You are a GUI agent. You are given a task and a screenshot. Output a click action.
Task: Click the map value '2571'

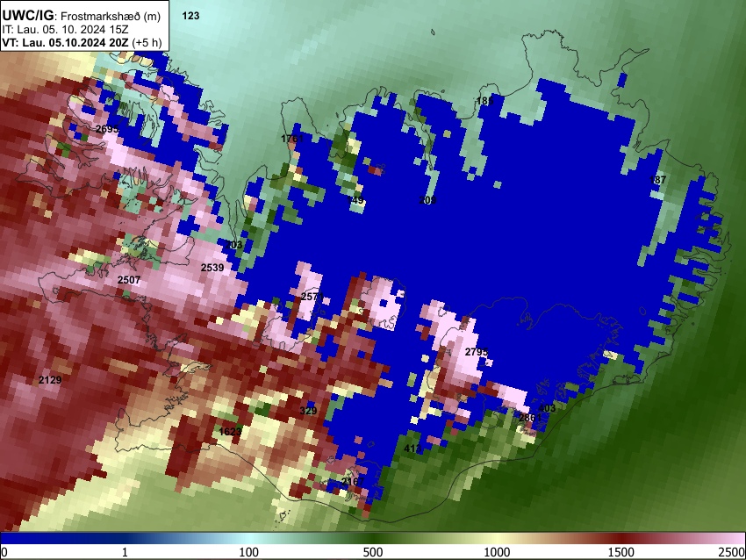(x=312, y=297)
